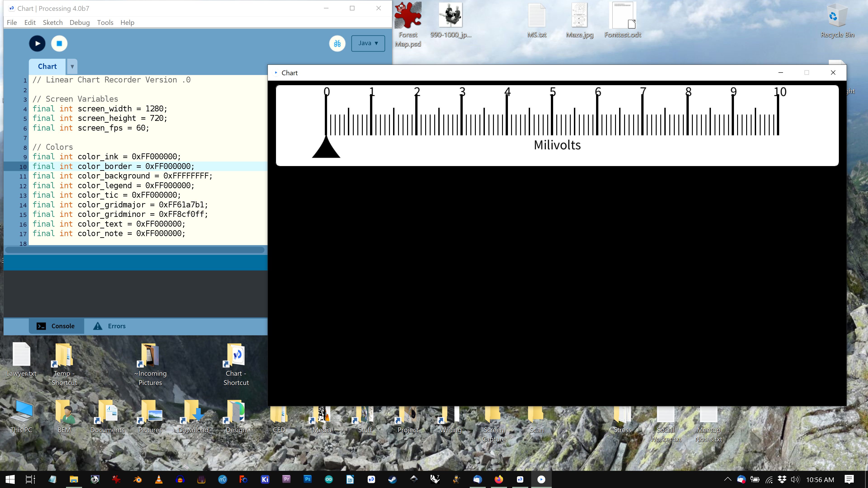Click the horizontal code editor scrollbar
Image resolution: width=868 pixels, height=488 pixels.
point(134,250)
